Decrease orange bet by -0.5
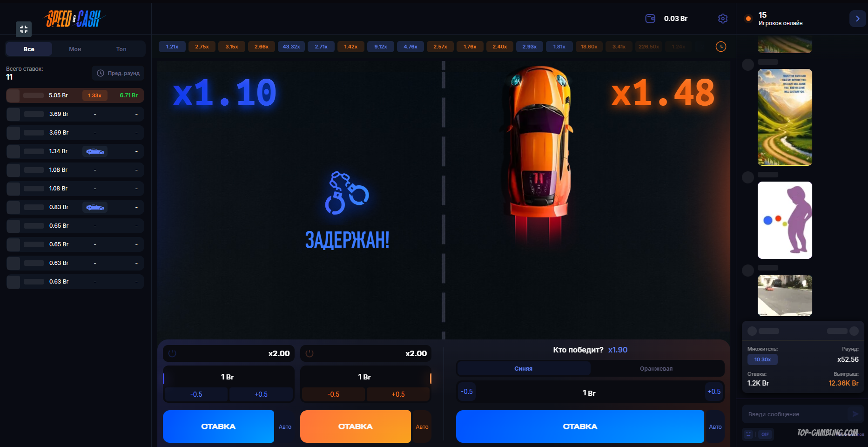The image size is (868, 447). [333, 394]
